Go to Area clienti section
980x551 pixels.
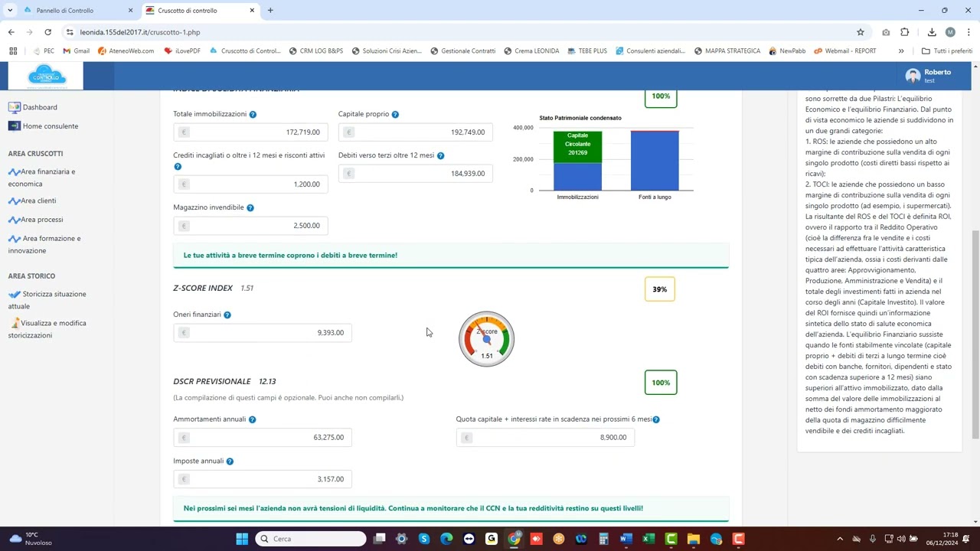[38, 201]
